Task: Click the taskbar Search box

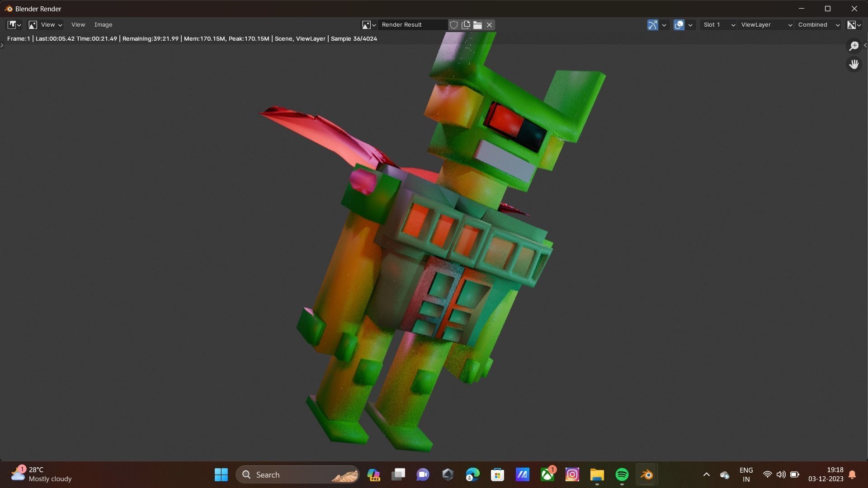Action: (x=297, y=474)
